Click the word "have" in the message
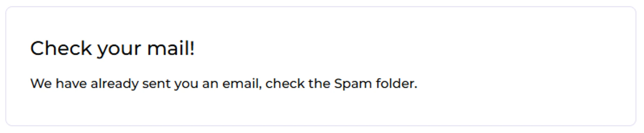 pyautogui.click(x=71, y=84)
